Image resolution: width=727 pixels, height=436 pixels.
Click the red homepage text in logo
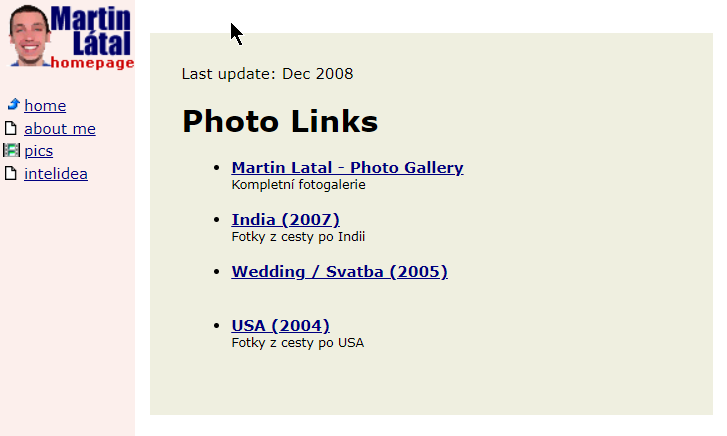(92, 63)
